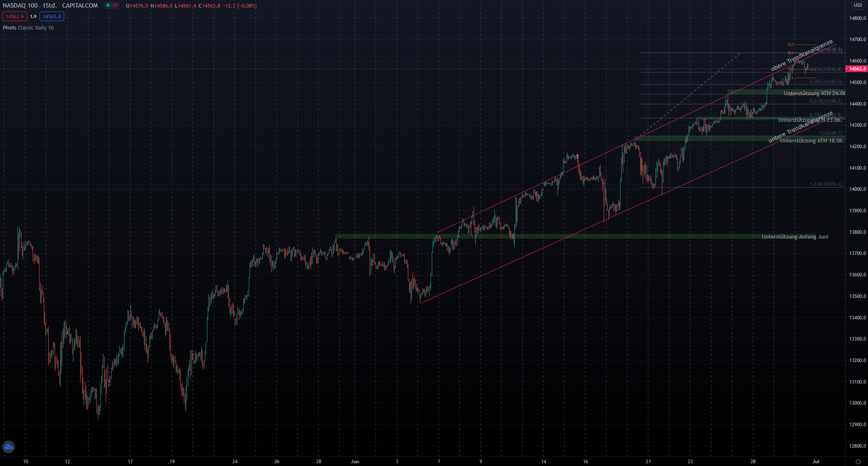Click the 'Jun' label on time axis
The width and height of the screenshot is (868, 466).
355,462
